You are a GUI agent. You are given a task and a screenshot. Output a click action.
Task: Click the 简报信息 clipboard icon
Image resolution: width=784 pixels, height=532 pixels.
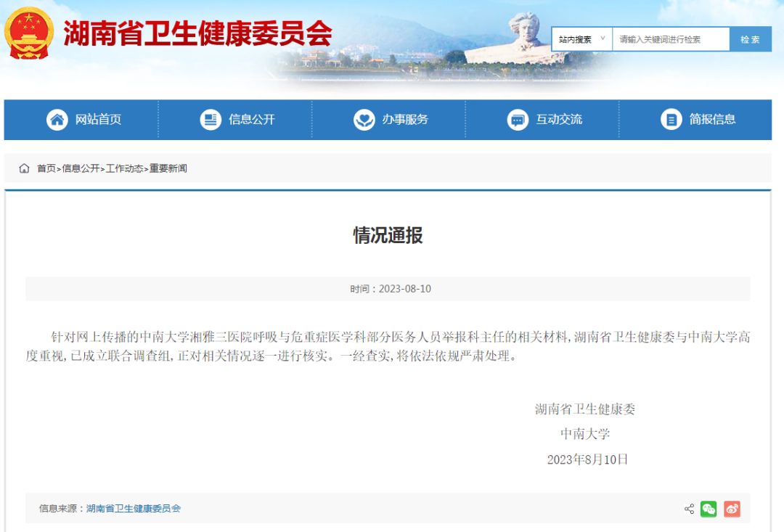click(x=671, y=120)
